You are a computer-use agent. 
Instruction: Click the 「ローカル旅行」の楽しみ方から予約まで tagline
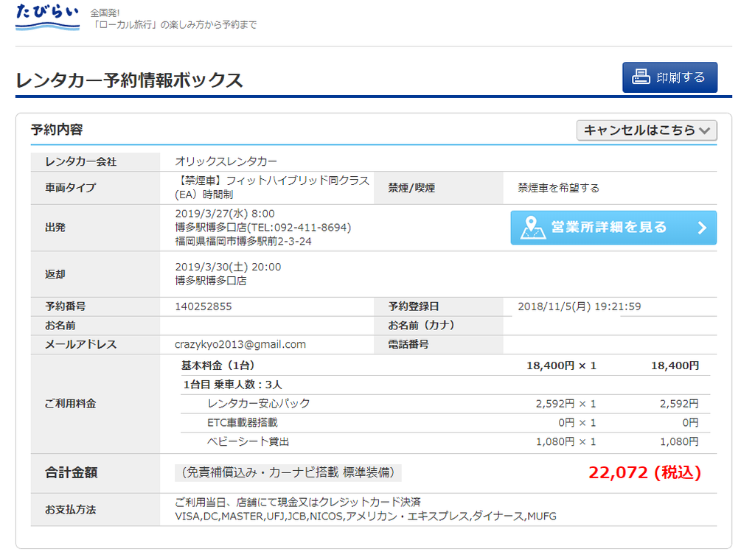click(174, 24)
